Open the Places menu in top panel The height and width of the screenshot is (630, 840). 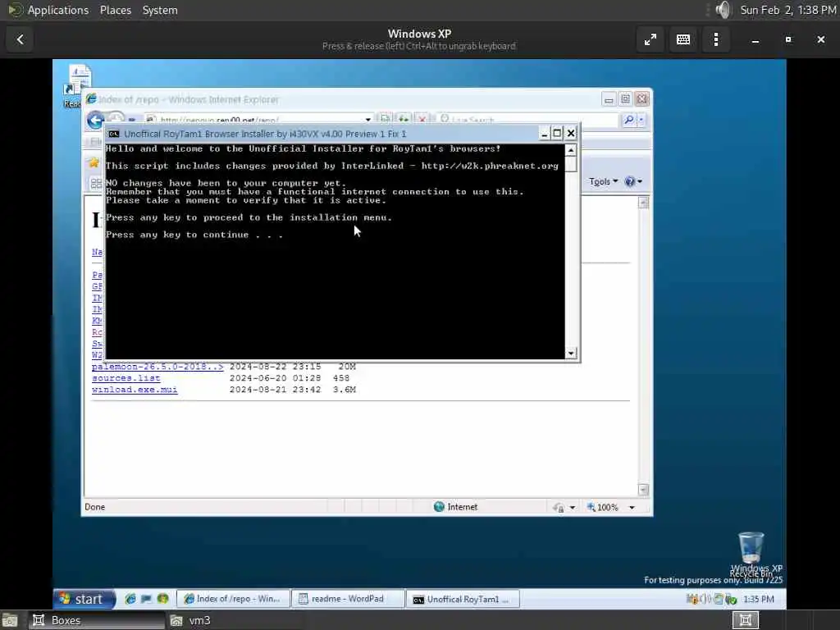coord(115,10)
